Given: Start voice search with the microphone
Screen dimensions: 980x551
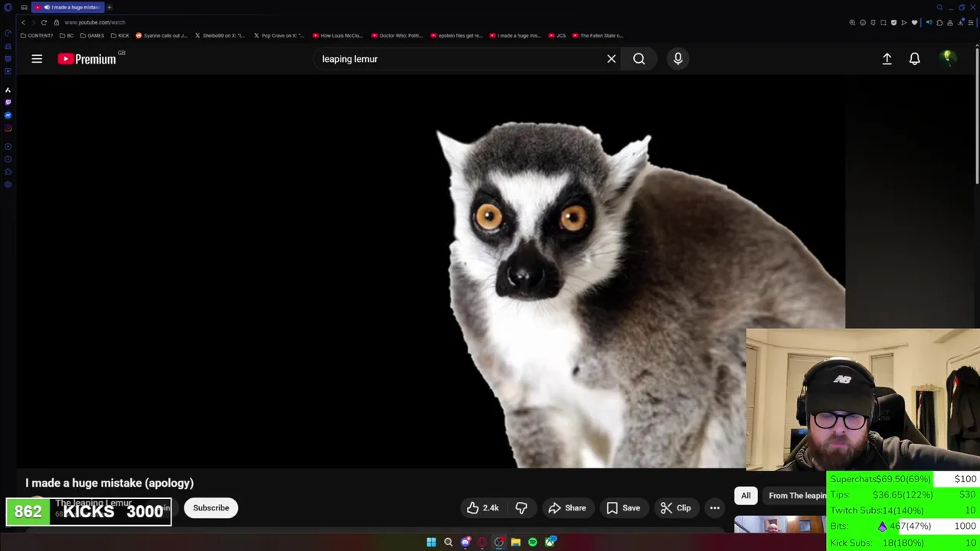Looking at the screenshot, I should tap(678, 59).
